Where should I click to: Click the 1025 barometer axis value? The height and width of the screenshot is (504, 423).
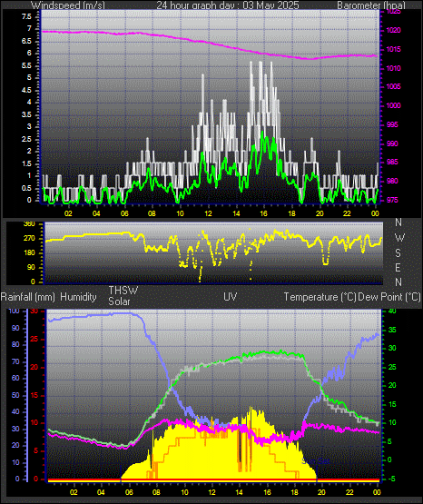pyautogui.click(x=393, y=12)
